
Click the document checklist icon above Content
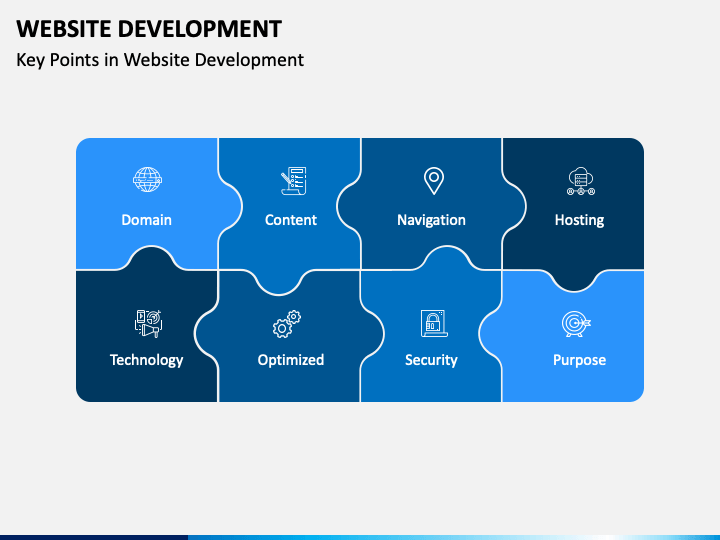[x=294, y=180]
